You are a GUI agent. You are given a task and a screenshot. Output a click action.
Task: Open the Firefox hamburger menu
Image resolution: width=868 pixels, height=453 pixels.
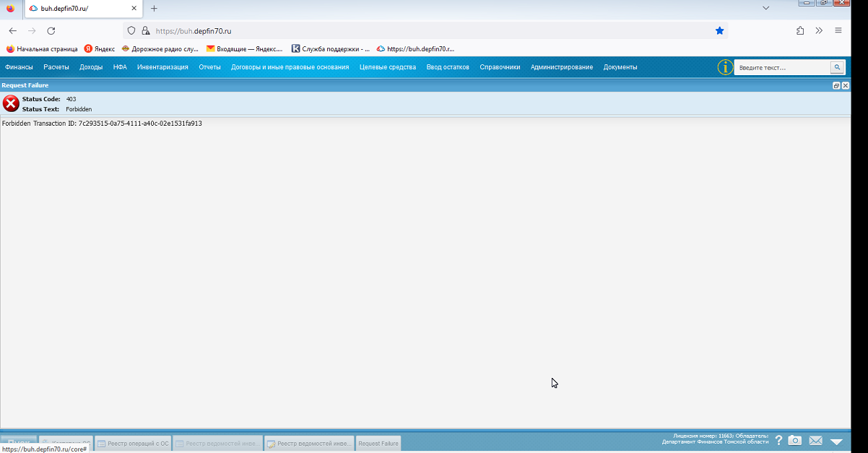(x=838, y=31)
